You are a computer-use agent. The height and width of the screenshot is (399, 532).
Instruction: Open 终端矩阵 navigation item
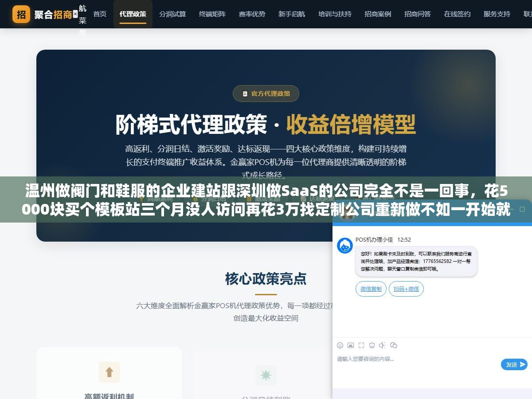coord(212,14)
